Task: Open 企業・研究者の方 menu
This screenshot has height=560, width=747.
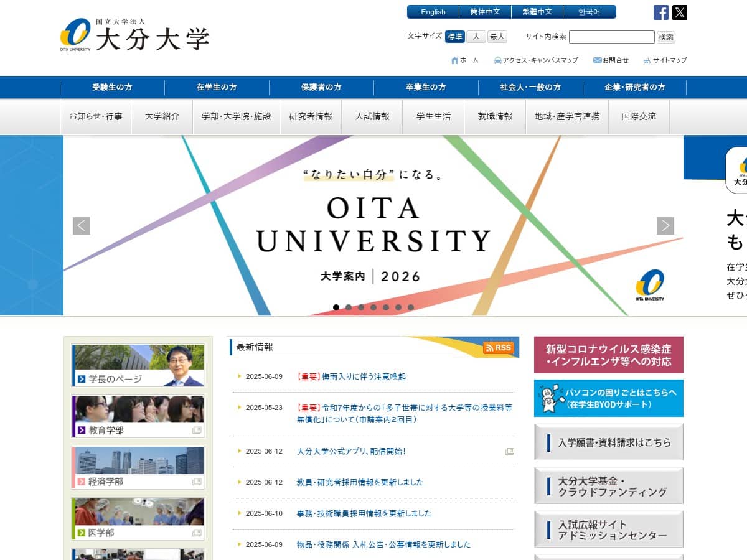Action: pos(635,87)
